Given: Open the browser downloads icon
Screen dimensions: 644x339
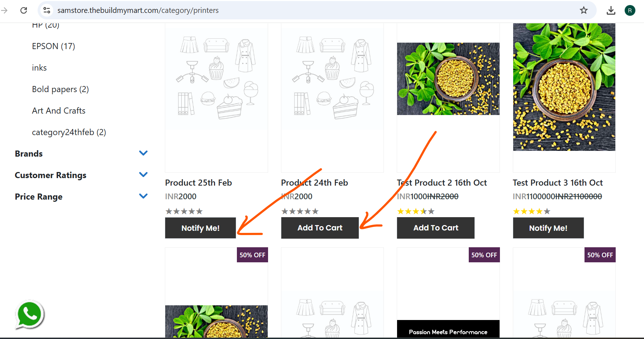Looking at the screenshot, I should (x=611, y=10).
